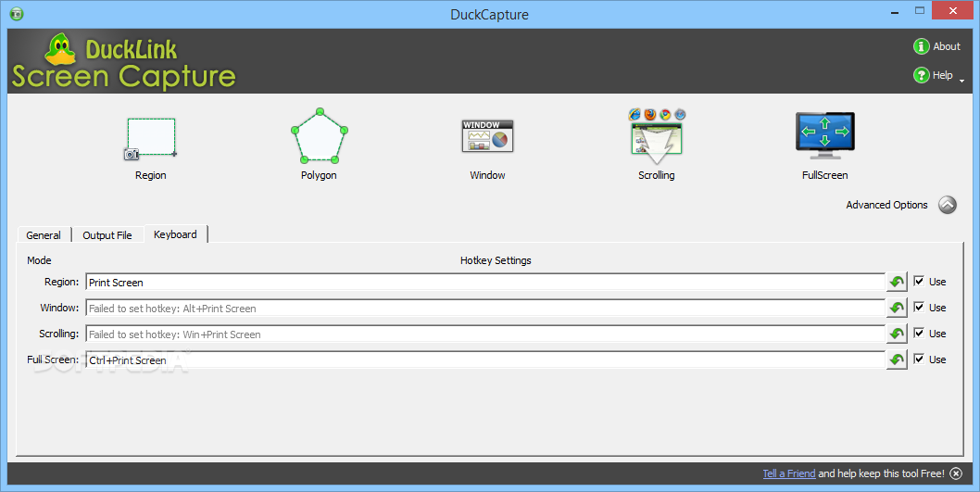Reset the Region hotkey with green arrow
980x492 pixels.
point(897,282)
